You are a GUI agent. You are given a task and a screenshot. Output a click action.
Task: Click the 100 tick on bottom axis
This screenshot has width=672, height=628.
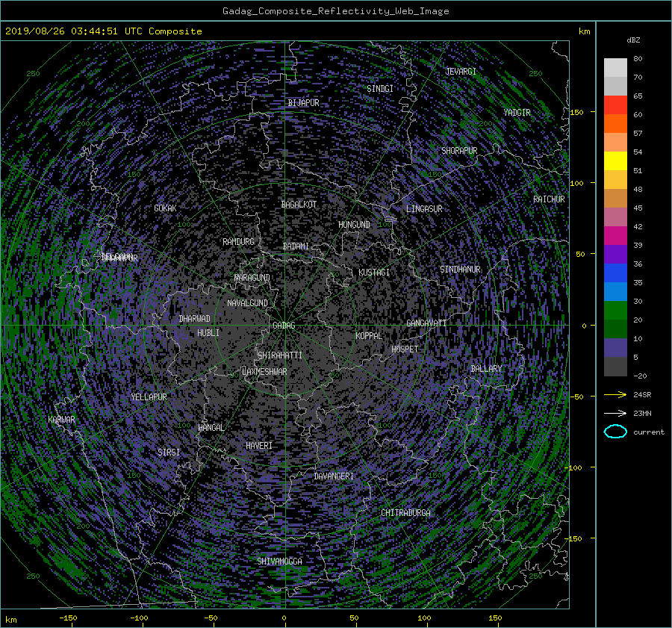[x=424, y=618]
